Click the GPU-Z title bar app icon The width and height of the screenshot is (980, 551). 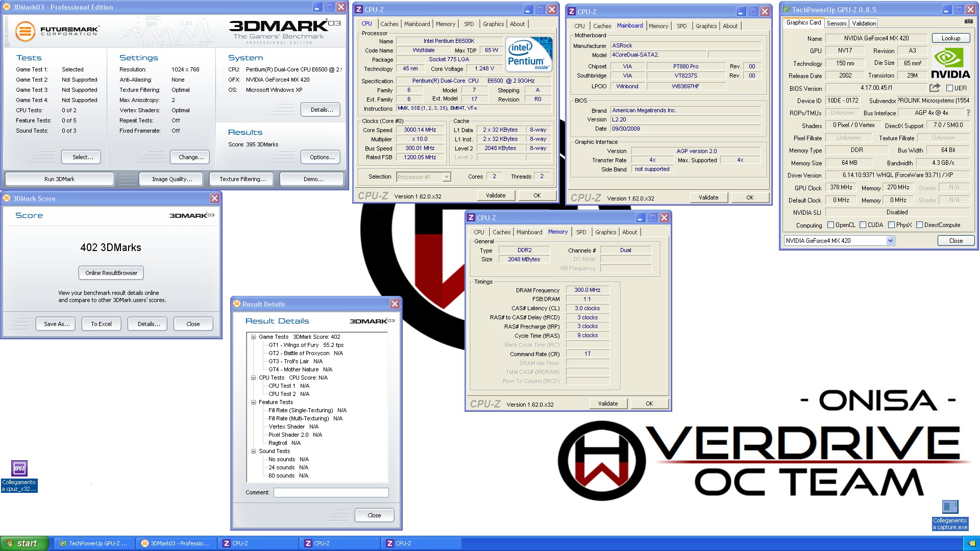pyautogui.click(x=787, y=9)
